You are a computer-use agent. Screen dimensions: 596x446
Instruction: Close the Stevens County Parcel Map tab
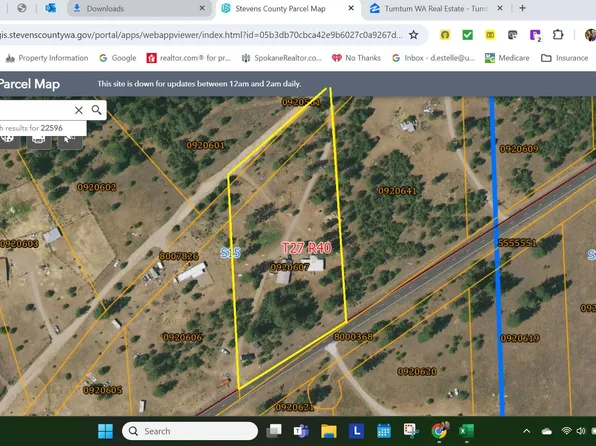tap(351, 8)
